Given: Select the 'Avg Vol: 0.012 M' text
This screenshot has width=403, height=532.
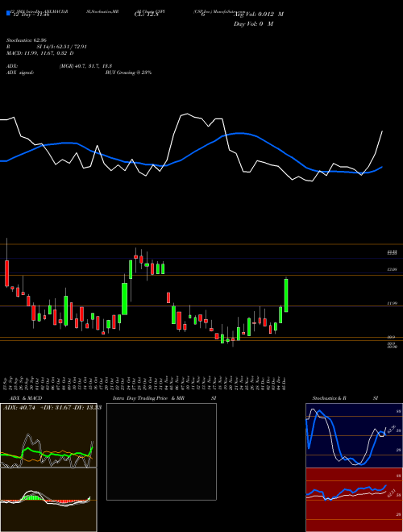Looking at the screenshot, I should (259, 15).
